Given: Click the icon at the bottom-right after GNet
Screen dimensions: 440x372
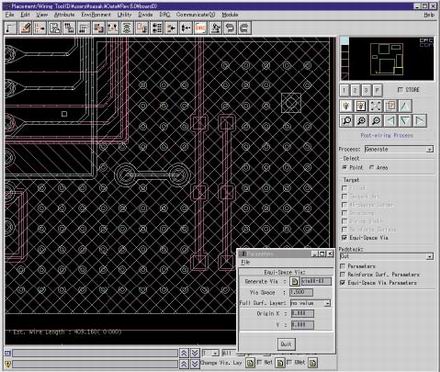Looking at the screenshot, I should click(x=313, y=362).
